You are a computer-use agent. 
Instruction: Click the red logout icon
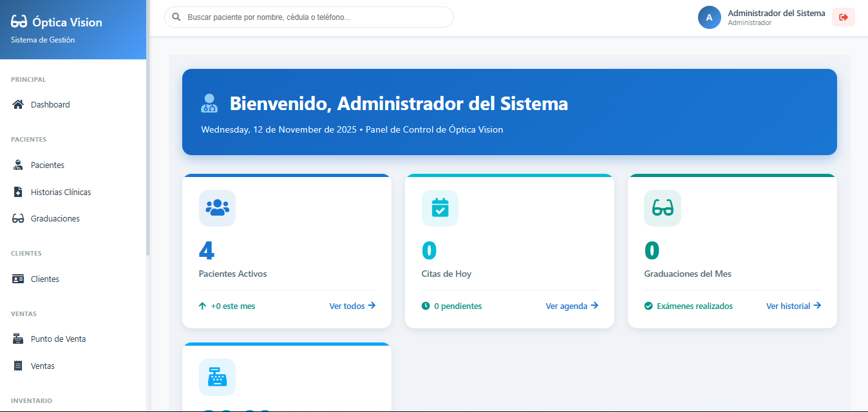843,17
